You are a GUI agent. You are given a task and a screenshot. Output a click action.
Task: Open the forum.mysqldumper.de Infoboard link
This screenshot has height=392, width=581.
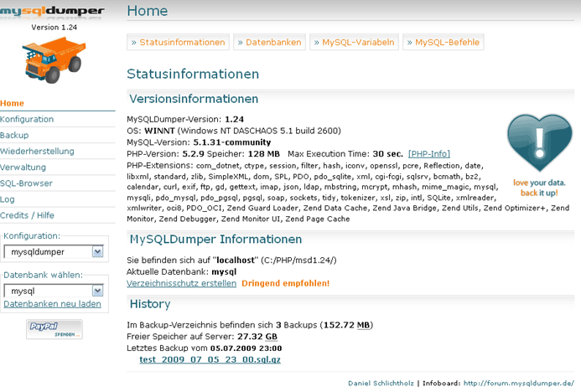[519, 383]
